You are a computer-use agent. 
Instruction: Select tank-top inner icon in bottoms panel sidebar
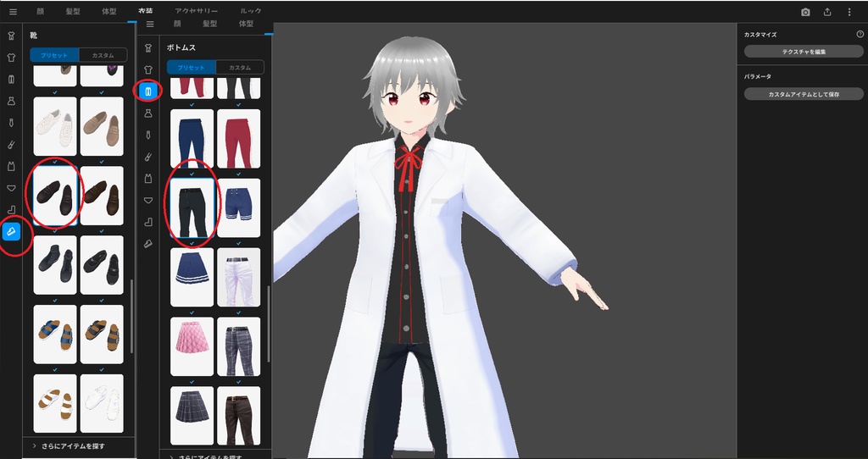(147, 179)
